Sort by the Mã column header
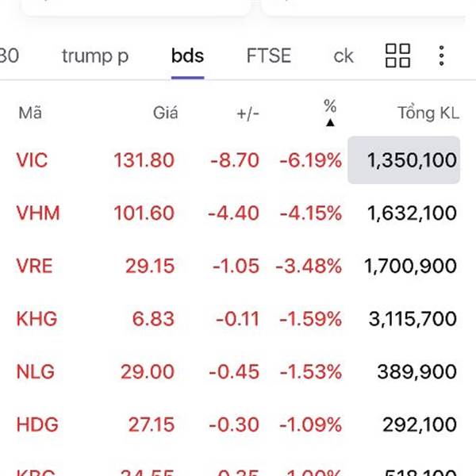Viewport: 476px width, 476px height. [x=30, y=113]
